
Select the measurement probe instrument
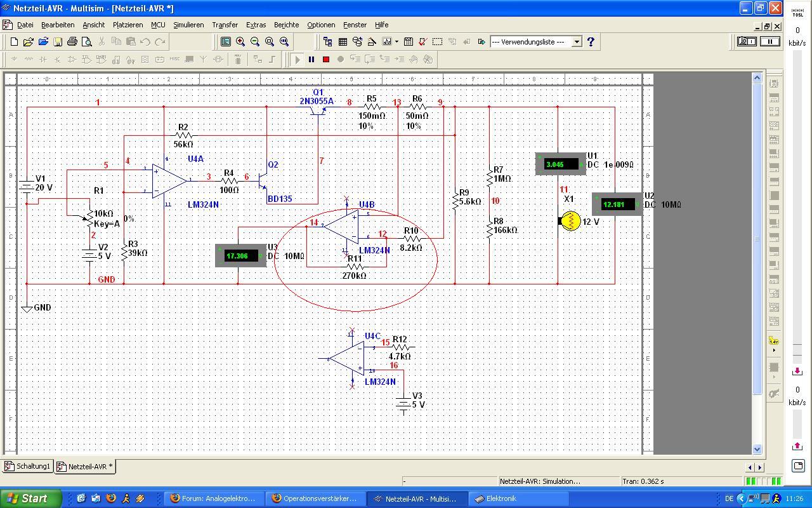click(774, 341)
